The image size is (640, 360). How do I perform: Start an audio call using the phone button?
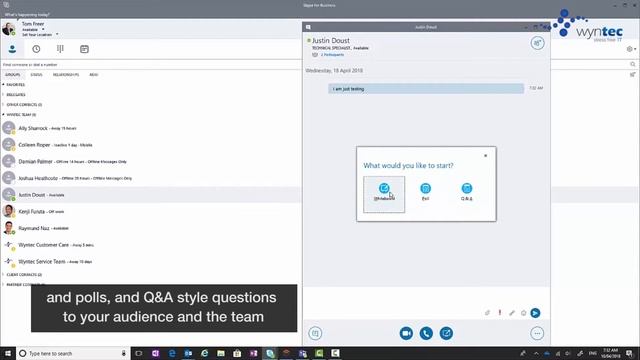(426, 333)
